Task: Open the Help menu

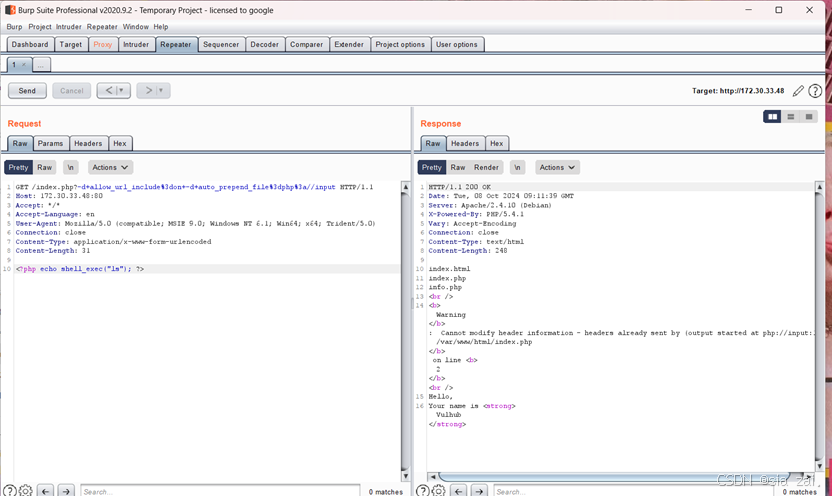Action: pos(161,27)
